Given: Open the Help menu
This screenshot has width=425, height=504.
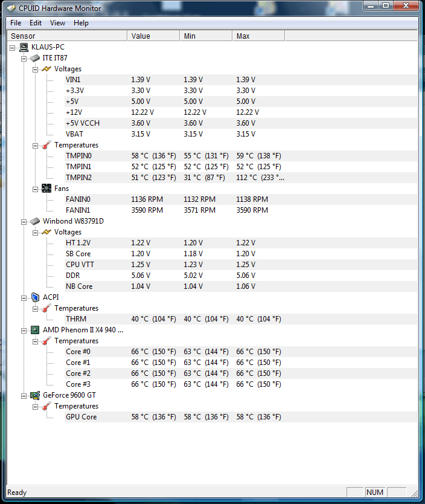Looking at the screenshot, I should 81,23.
